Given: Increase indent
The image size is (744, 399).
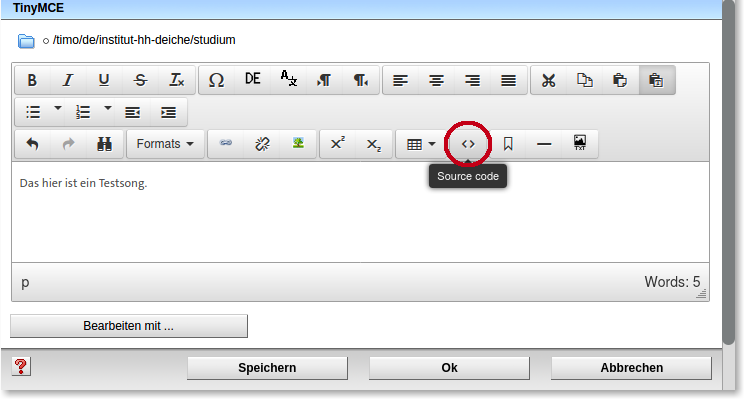Looking at the screenshot, I should click(168, 112).
